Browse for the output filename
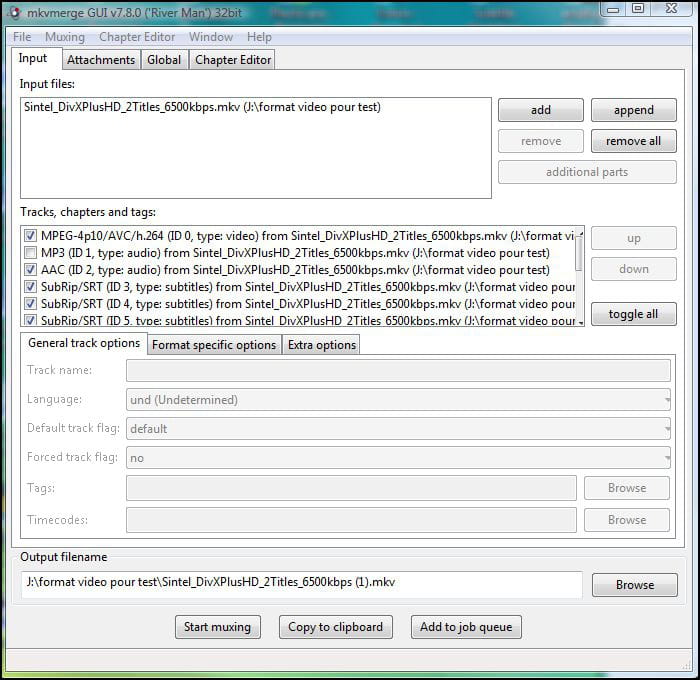Viewport: 700px width, 680px height. [x=635, y=585]
